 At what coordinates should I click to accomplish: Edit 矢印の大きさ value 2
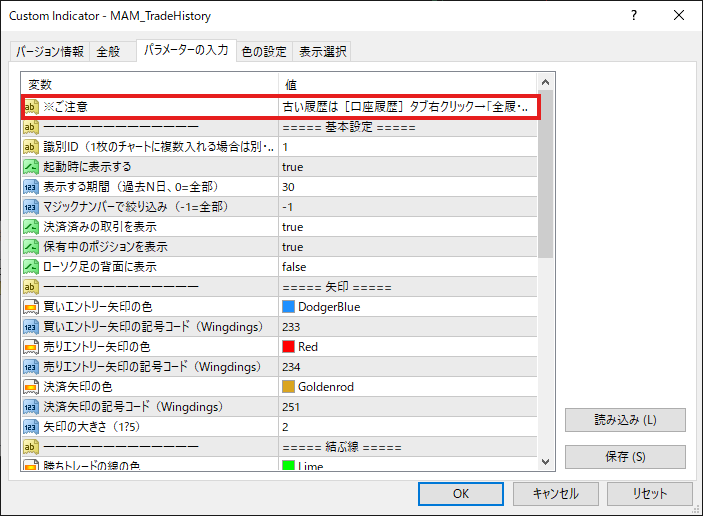(x=407, y=427)
